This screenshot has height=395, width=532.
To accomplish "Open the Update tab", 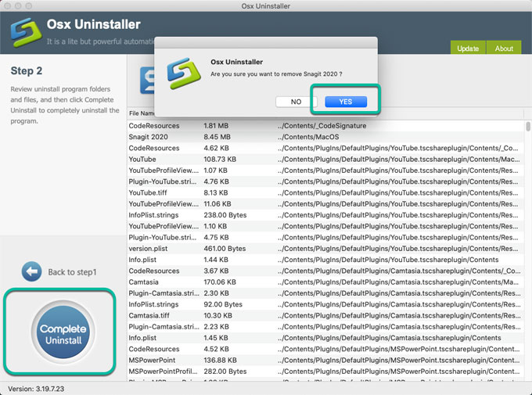I will pos(468,48).
